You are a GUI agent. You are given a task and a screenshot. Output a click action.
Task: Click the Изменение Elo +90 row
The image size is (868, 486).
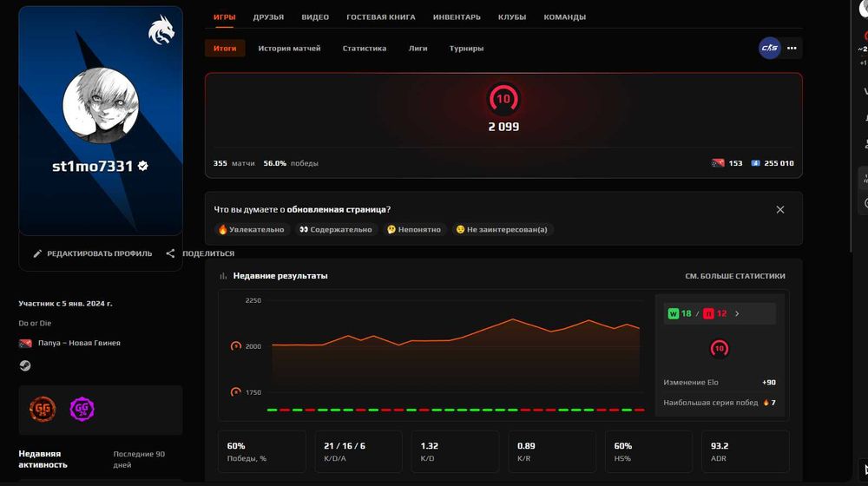[719, 383]
